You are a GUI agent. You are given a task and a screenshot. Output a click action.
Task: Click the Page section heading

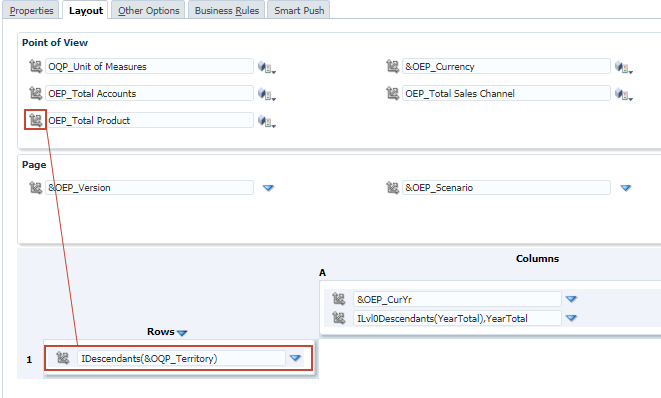point(34,165)
